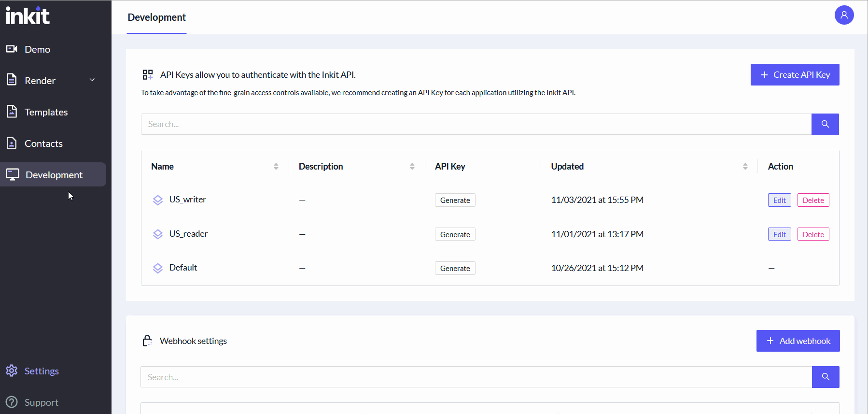Click the webhook search magnifier button
Viewport: 868px width, 414px height.
(826, 377)
